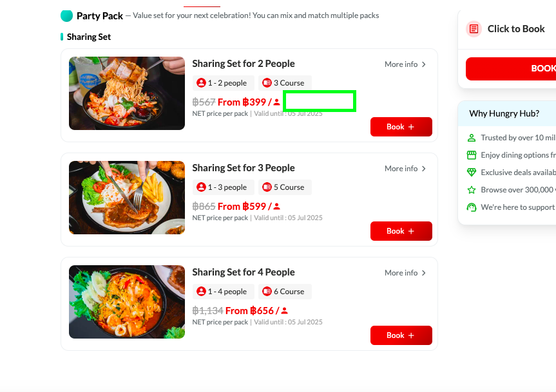Expand More info for Sharing Set for 2 People
Screen dimensions: 556x392
pyautogui.click(x=405, y=64)
